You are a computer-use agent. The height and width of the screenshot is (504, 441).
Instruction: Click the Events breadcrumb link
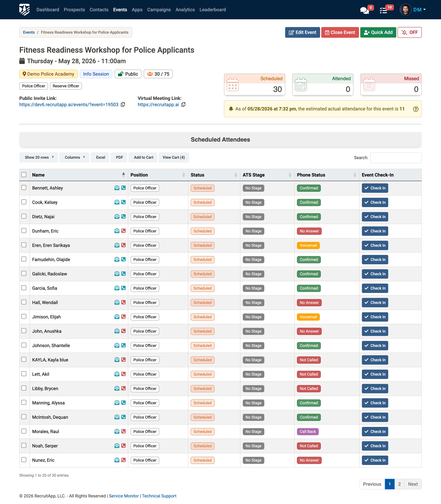tap(29, 32)
